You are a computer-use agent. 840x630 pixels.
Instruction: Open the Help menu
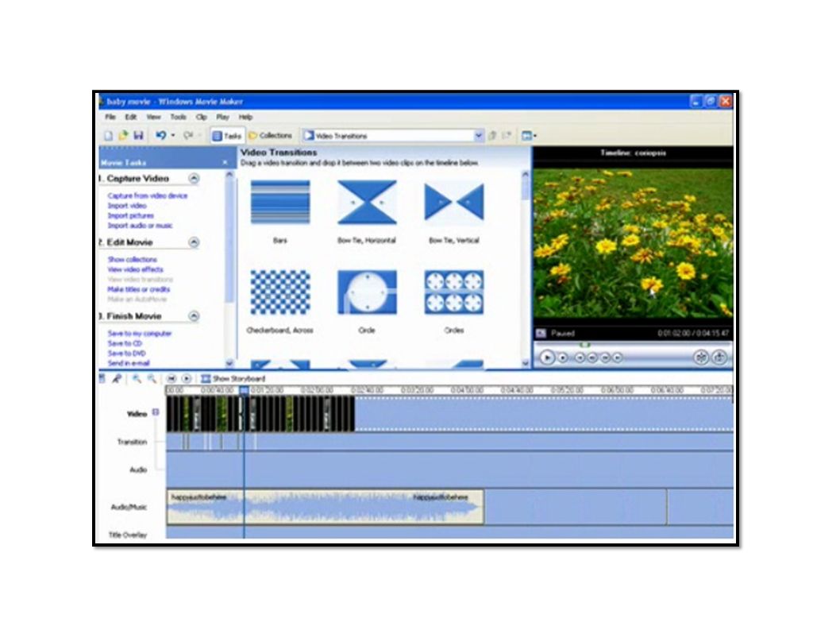click(x=245, y=117)
